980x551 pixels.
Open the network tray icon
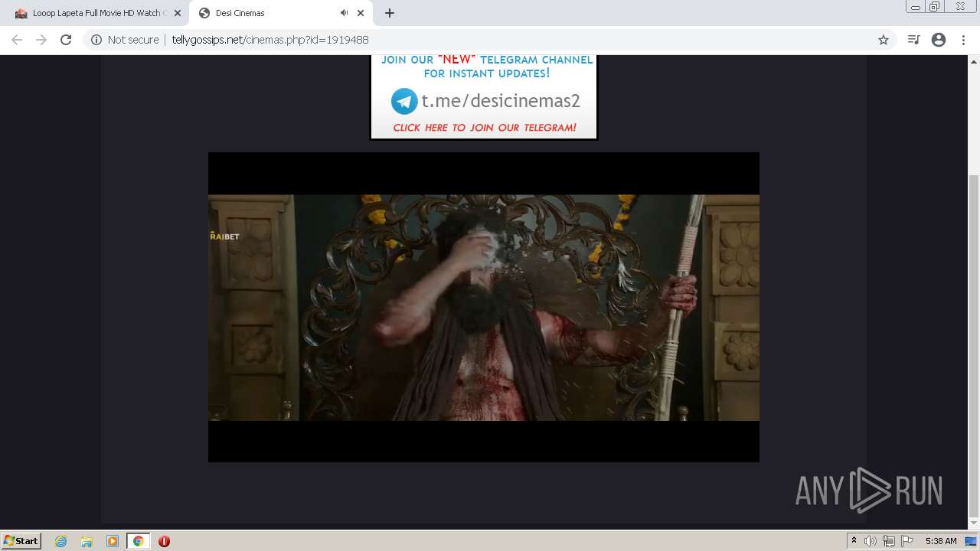(x=889, y=541)
